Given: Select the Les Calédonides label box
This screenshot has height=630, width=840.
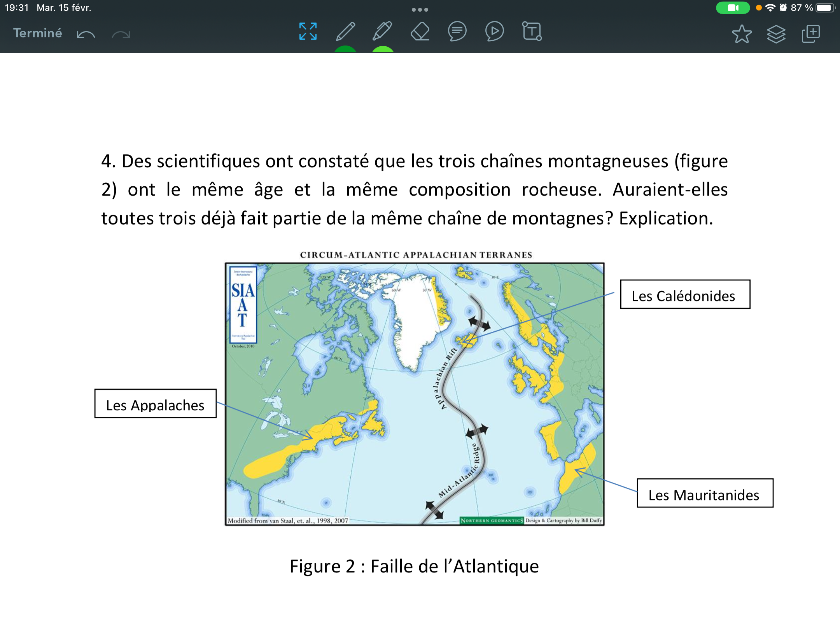Looking at the screenshot, I should (x=685, y=294).
